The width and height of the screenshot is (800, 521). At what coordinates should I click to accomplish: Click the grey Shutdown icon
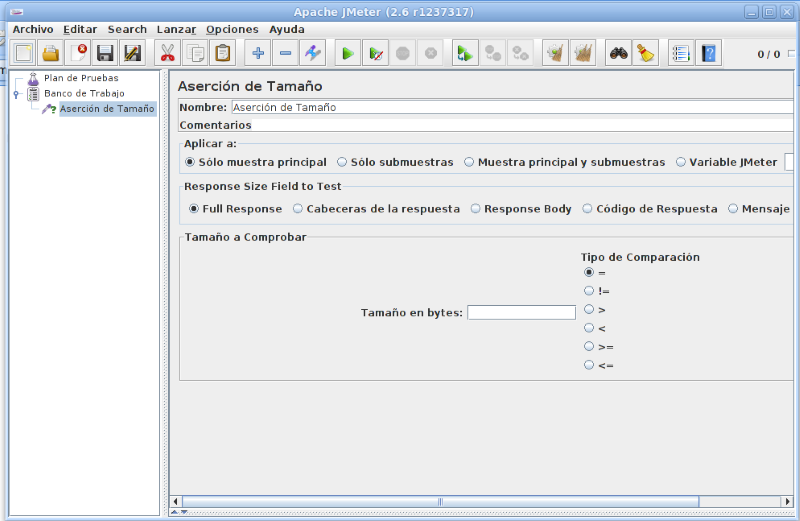[431, 53]
